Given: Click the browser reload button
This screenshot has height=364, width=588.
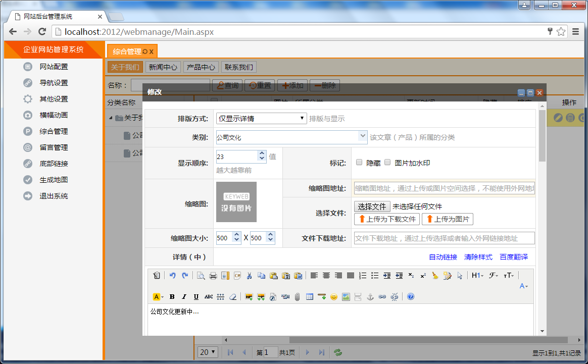Looking at the screenshot, I should pyautogui.click(x=42, y=31).
